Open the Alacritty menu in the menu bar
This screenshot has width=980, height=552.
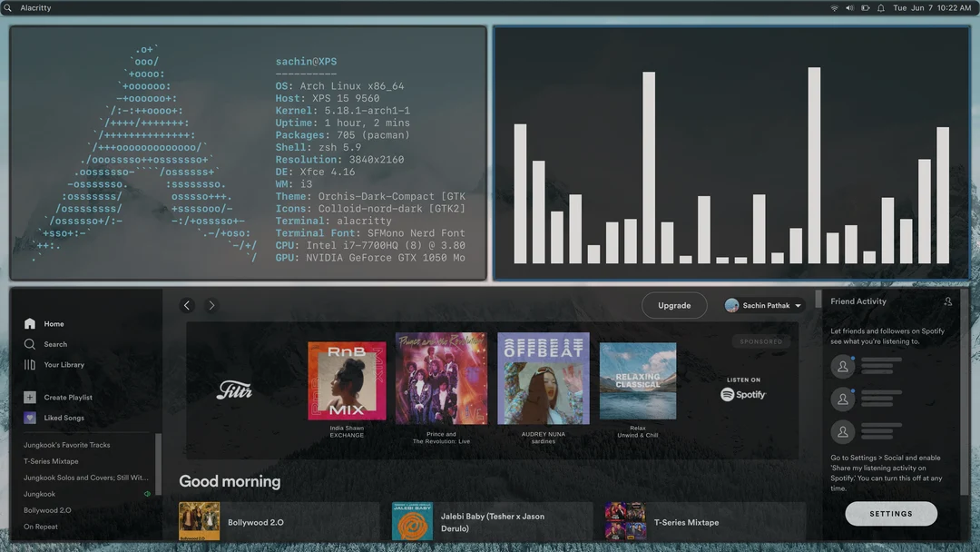(34, 7)
